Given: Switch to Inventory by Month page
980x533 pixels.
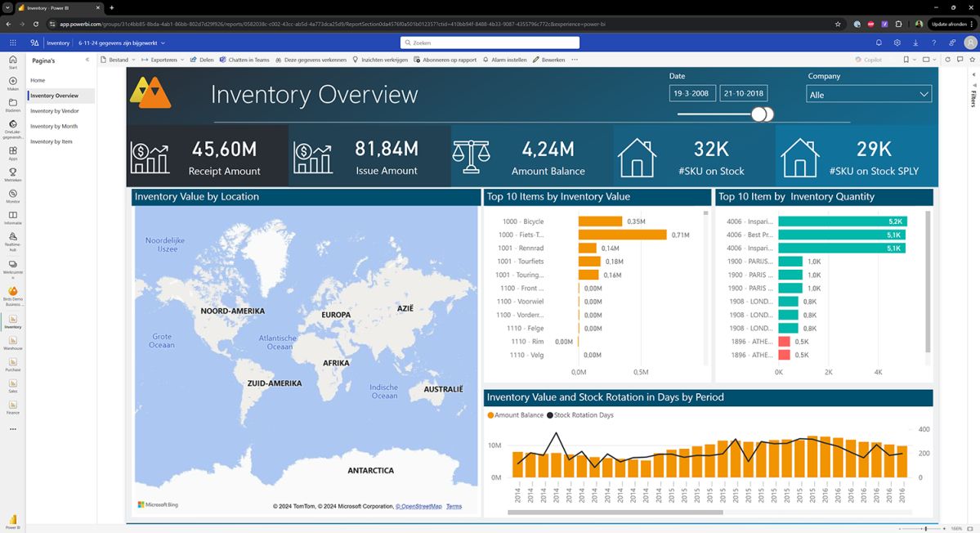Looking at the screenshot, I should tap(54, 127).
